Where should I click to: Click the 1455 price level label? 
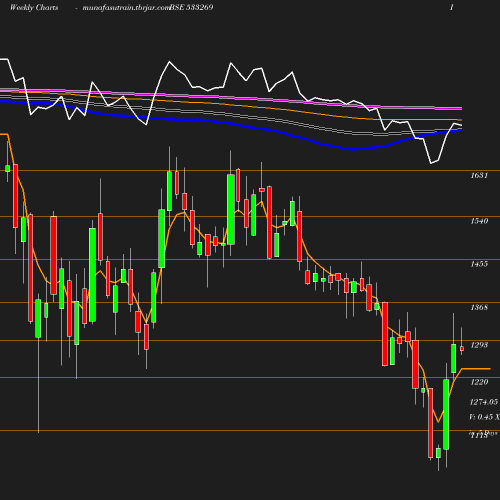pos(479,264)
